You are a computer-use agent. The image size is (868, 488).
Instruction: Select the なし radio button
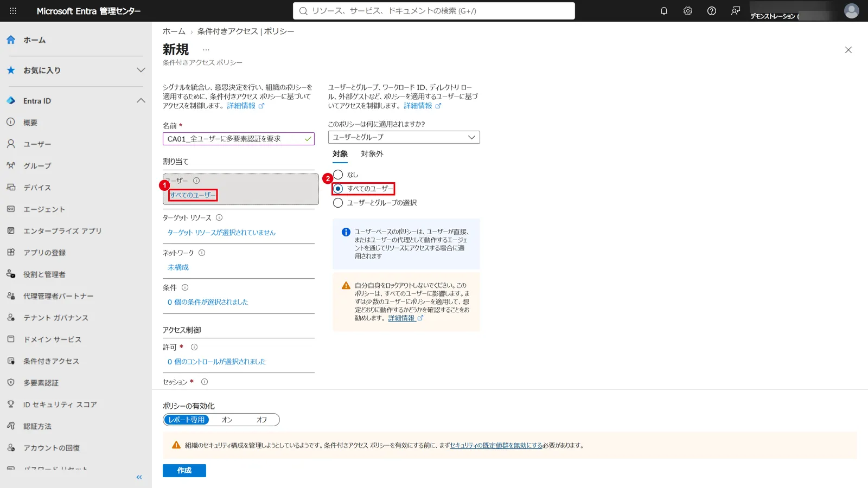coord(338,175)
